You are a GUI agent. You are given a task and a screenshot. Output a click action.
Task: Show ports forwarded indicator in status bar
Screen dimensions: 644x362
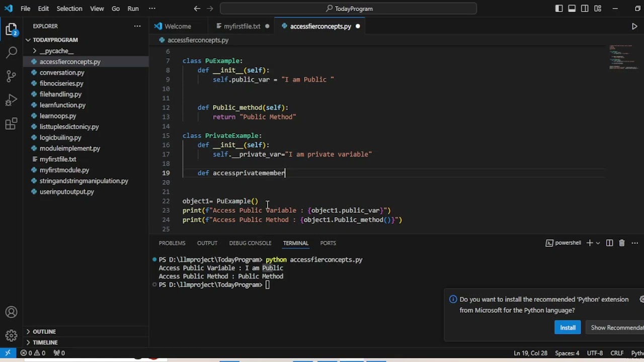[59, 353]
